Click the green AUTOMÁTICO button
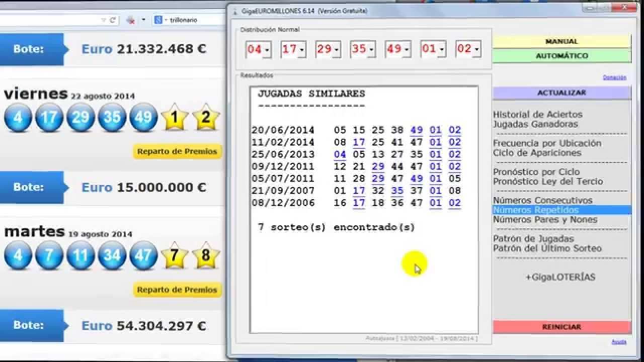644x362 pixels. (x=561, y=56)
